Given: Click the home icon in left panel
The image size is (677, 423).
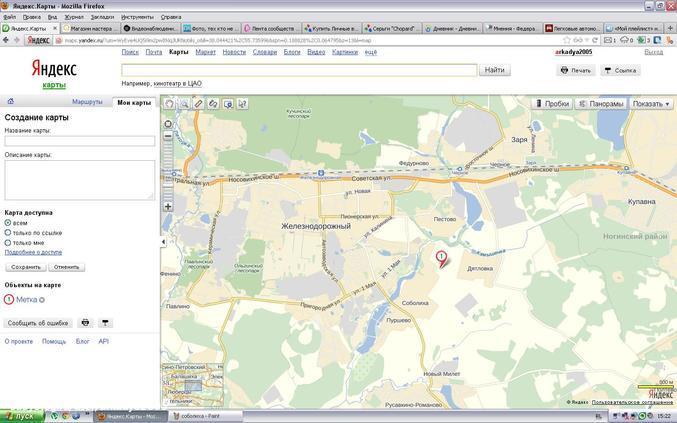Looking at the screenshot, I should pos(11,102).
